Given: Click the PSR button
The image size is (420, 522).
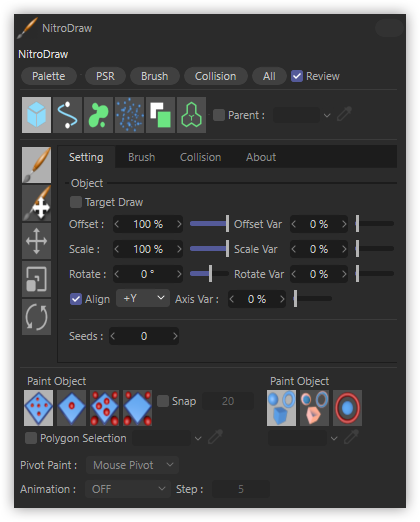Looking at the screenshot, I should coord(105,76).
